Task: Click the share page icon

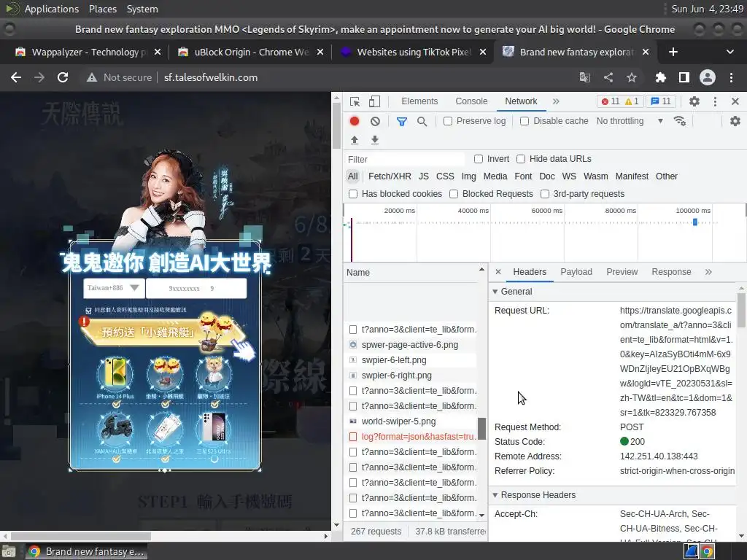Action: [608, 77]
